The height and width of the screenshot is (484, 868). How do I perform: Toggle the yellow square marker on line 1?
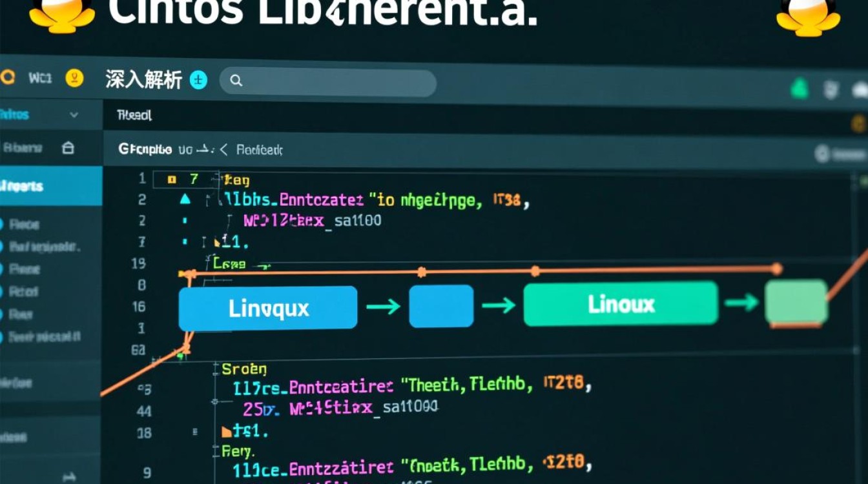(x=172, y=180)
